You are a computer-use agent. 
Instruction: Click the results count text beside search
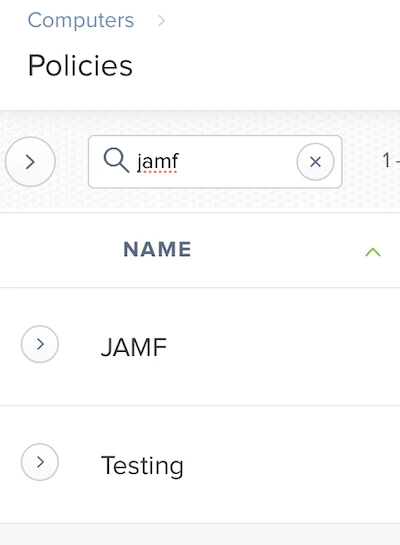click(x=391, y=161)
